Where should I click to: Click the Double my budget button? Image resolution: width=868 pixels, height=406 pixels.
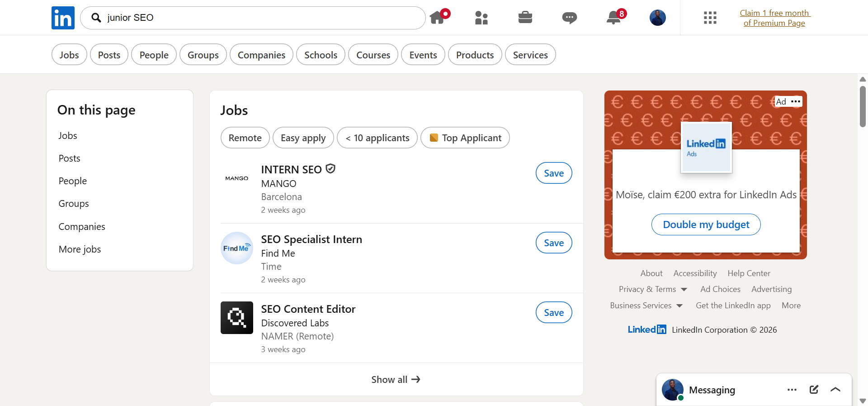pos(706,224)
